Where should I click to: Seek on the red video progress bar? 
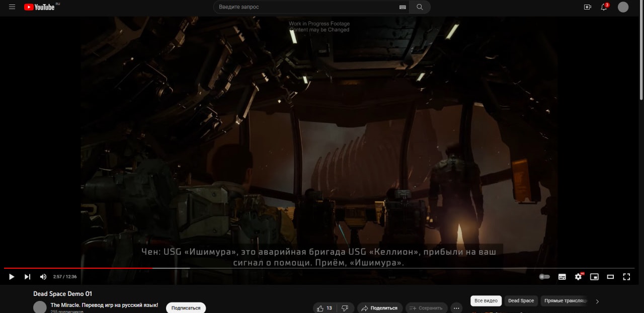coord(319,268)
